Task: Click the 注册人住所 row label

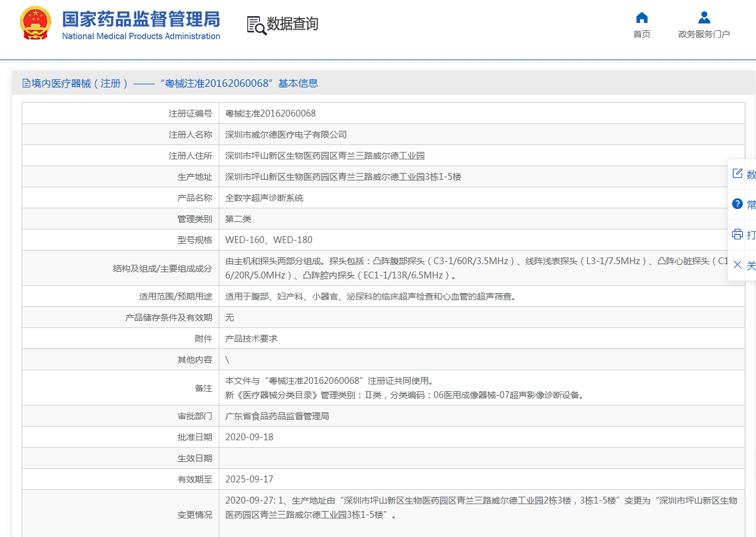Action: tap(190, 156)
